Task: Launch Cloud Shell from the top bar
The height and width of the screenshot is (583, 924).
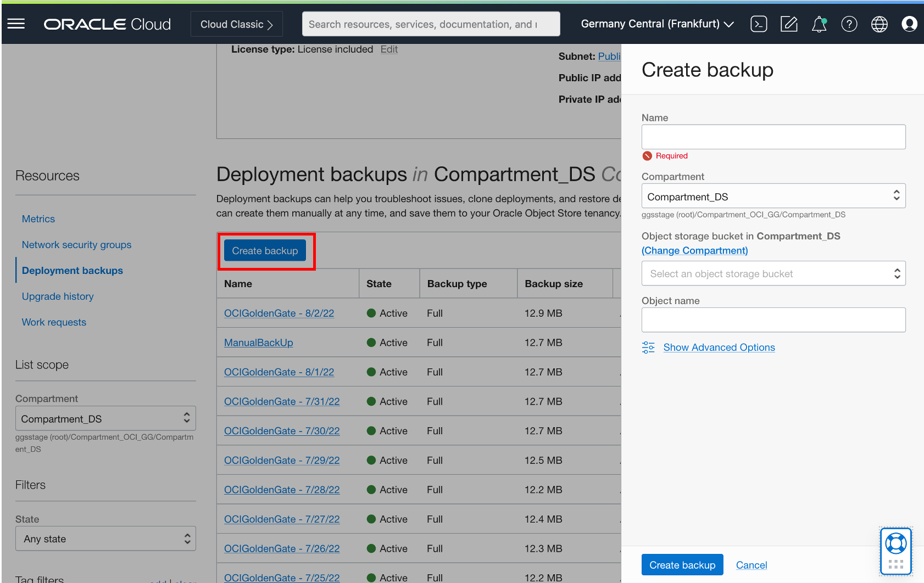Action: coord(759,24)
